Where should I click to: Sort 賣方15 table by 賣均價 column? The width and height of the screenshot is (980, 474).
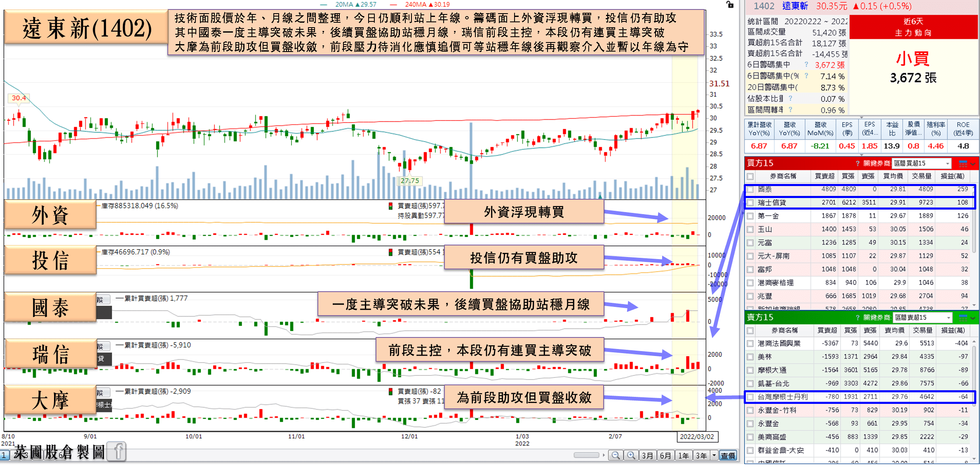[895, 330]
